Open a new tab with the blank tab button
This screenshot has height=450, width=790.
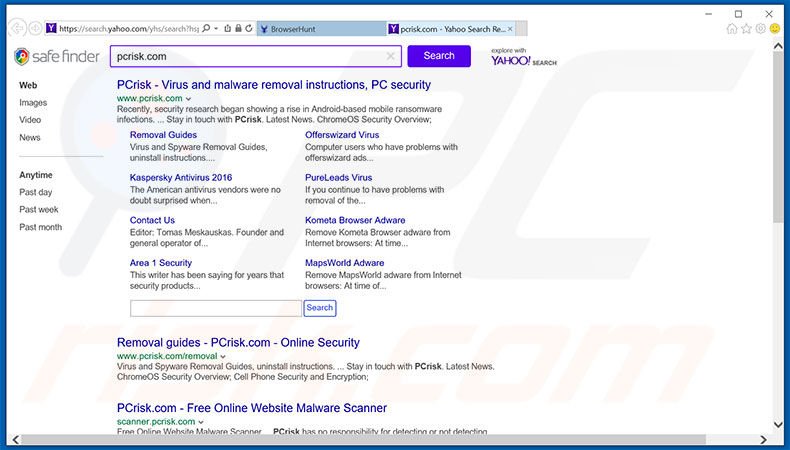pyautogui.click(x=521, y=29)
